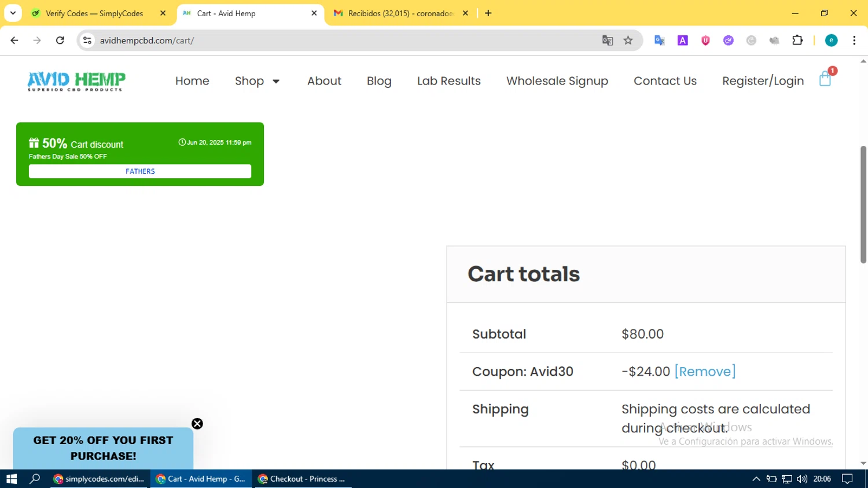The image size is (868, 488).
Task: Click the network icon in tray
Action: (787, 479)
